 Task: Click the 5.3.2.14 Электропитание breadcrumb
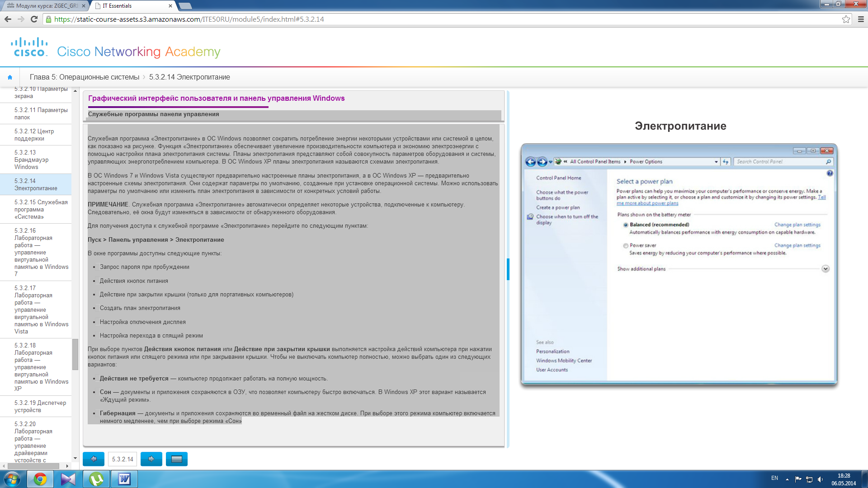(x=189, y=77)
